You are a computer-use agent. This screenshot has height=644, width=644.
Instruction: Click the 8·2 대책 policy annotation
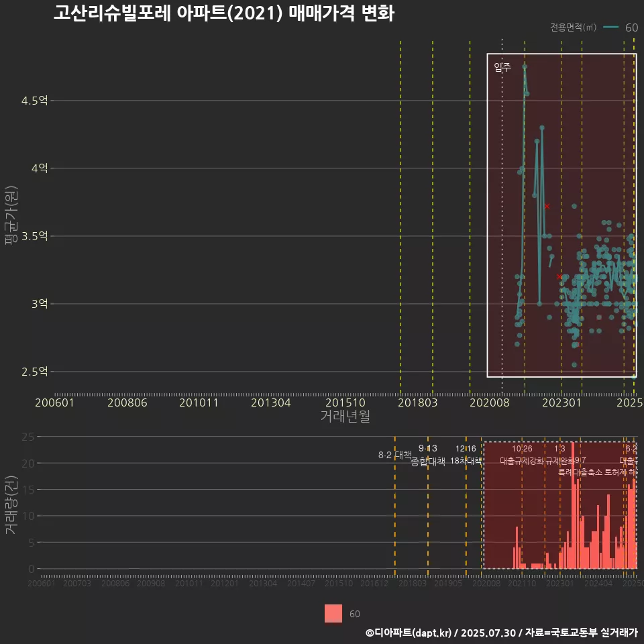tap(394, 455)
